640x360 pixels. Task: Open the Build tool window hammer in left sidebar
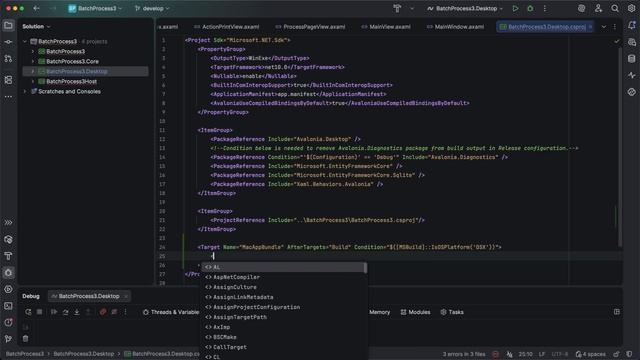pyautogui.click(x=8, y=256)
